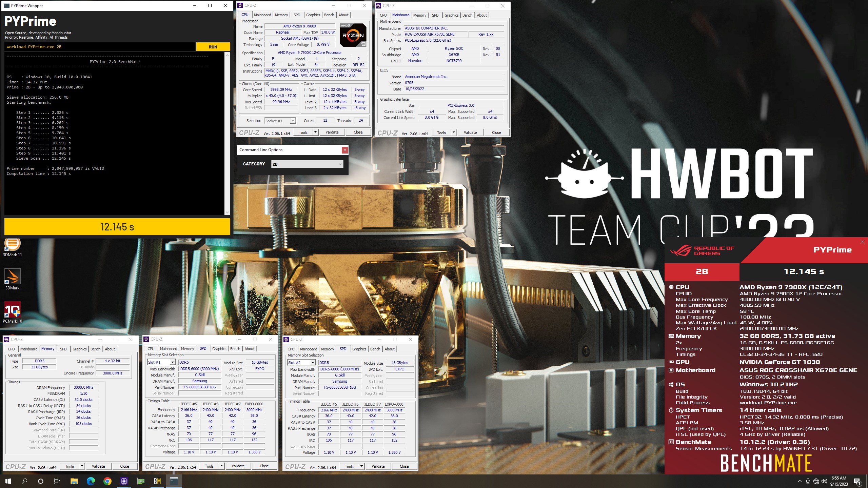Expand Tools arrow in the Slot #1 SPD window
This screenshot has width=868, height=488.
pyautogui.click(x=221, y=466)
